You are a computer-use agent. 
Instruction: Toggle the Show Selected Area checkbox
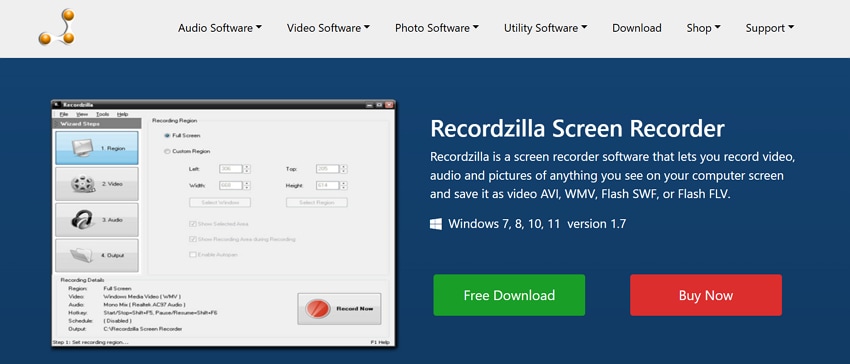[192, 223]
